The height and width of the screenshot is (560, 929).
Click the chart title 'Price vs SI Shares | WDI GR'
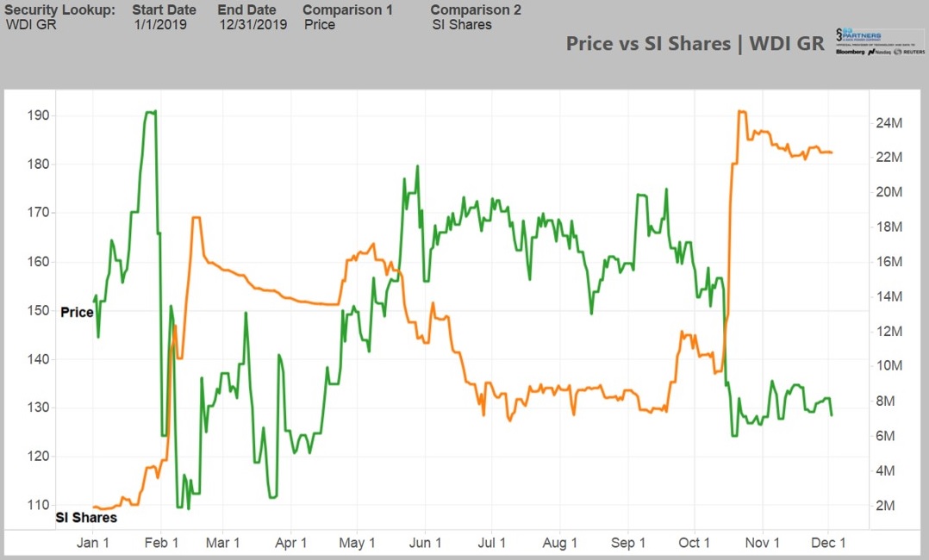695,43
